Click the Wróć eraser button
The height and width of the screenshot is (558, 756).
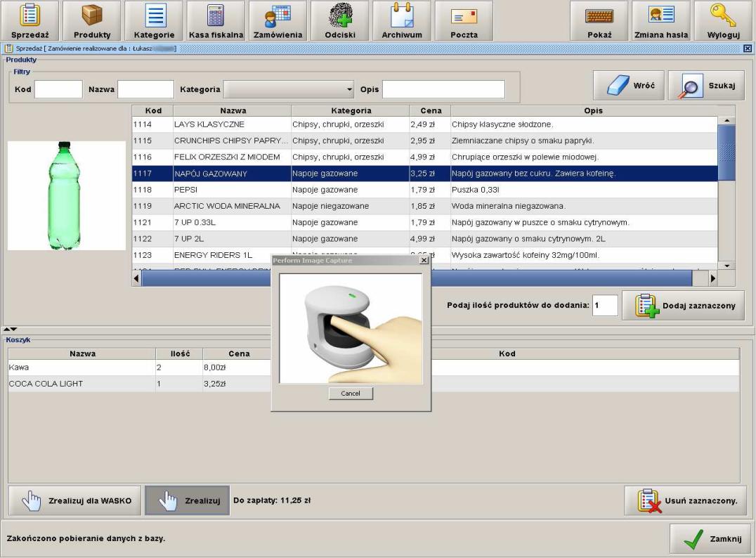(x=629, y=86)
